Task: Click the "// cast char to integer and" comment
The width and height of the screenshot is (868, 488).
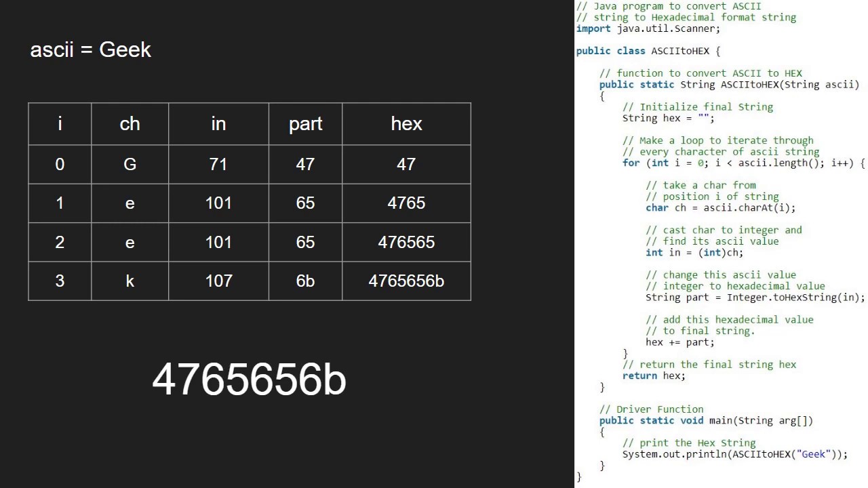Action: (x=724, y=230)
